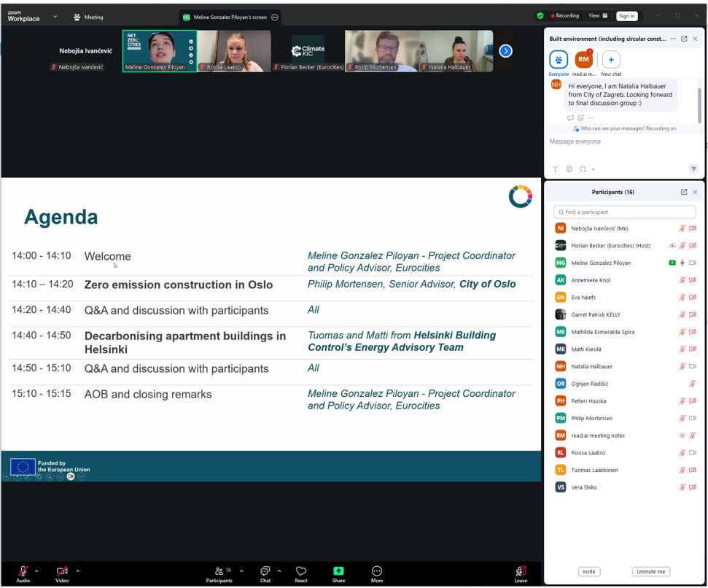Click the Find a participant search field
708x588 pixels.
[624, 212]
